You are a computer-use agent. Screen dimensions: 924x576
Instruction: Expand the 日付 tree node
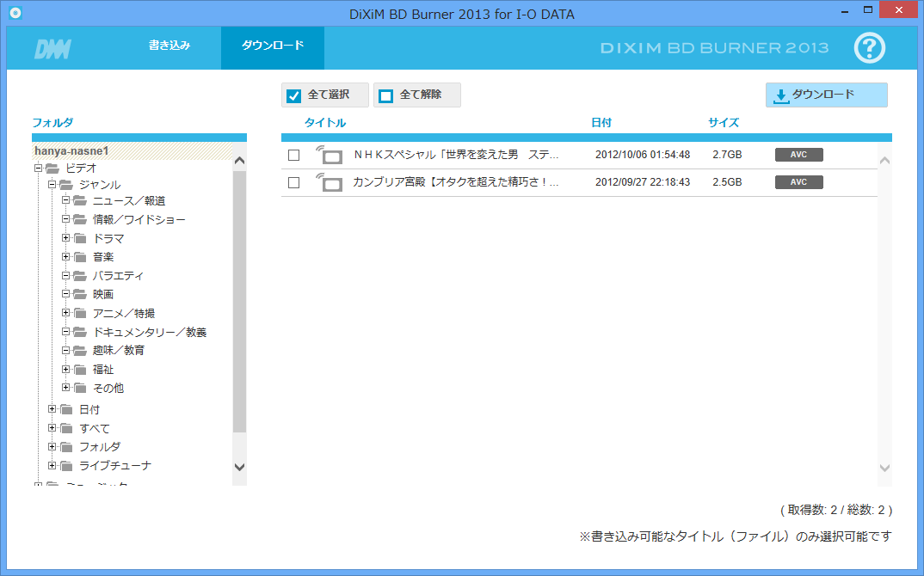[x=52, y=409]
